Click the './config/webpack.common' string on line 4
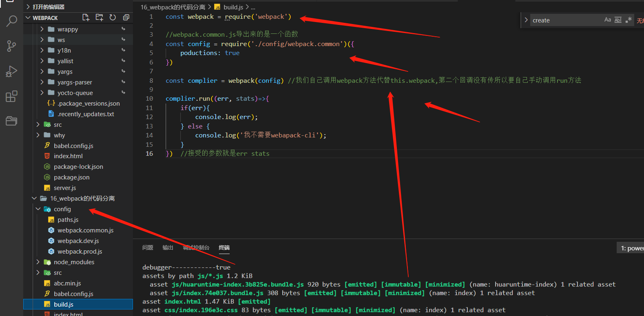 pos(297,44)
